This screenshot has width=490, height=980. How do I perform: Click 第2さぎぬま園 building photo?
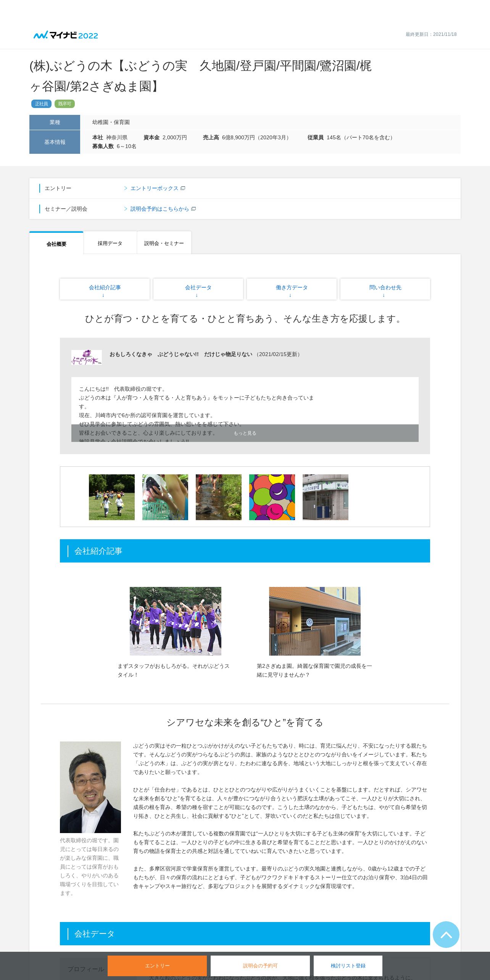pos(315,621)
